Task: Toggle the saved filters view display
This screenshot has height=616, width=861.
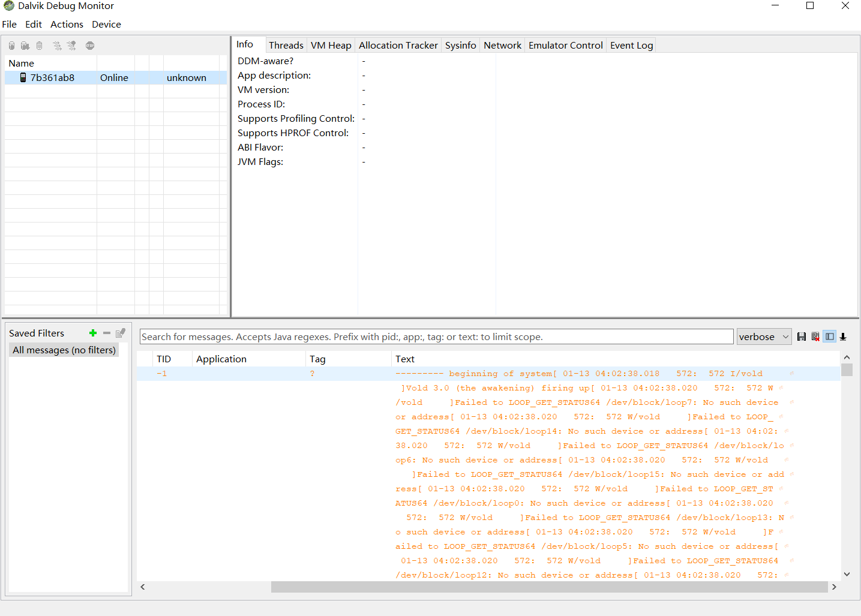Action: (830, 336)
